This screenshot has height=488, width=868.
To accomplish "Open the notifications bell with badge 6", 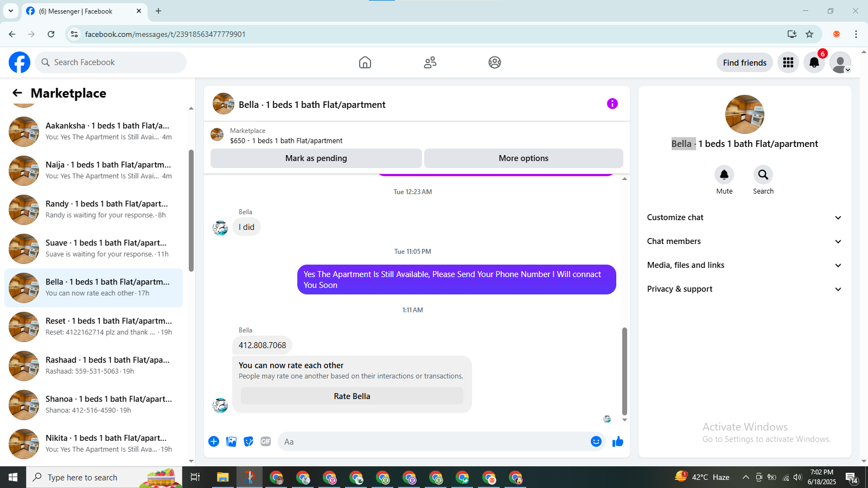I will tap(814, 62).
